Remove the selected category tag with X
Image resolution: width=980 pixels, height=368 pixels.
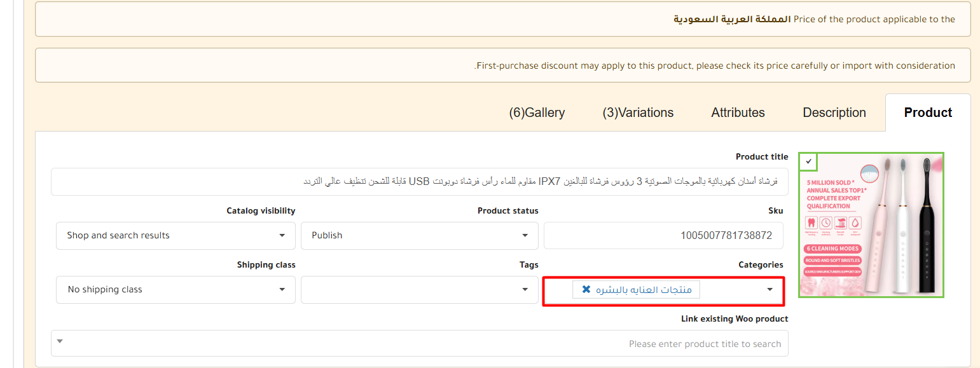(586, 290)
